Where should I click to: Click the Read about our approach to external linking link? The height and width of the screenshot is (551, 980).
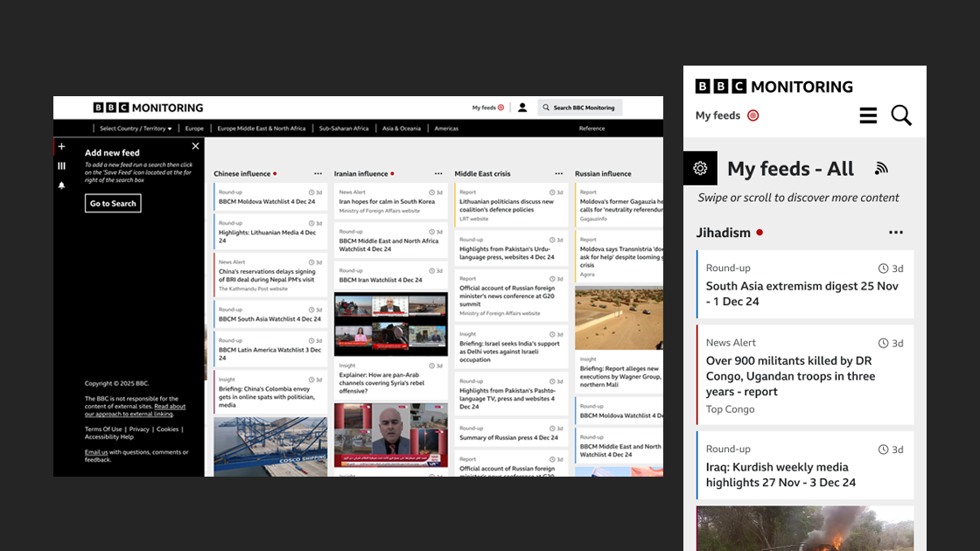click(x=135, y=410)
